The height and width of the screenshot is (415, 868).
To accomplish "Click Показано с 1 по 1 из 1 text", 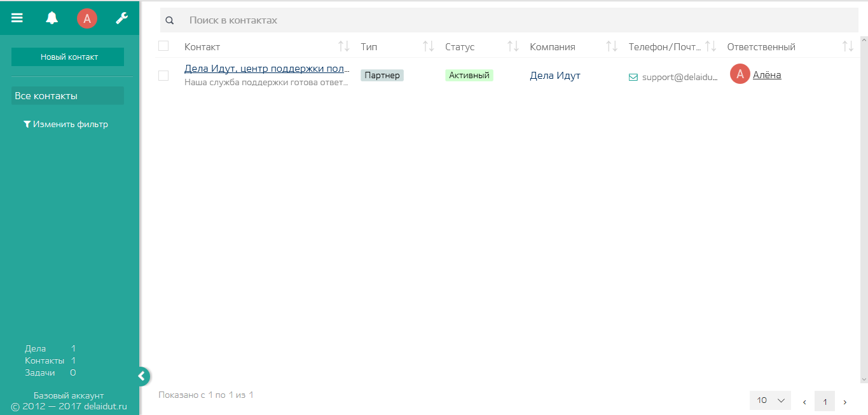I will click(206, 395).
